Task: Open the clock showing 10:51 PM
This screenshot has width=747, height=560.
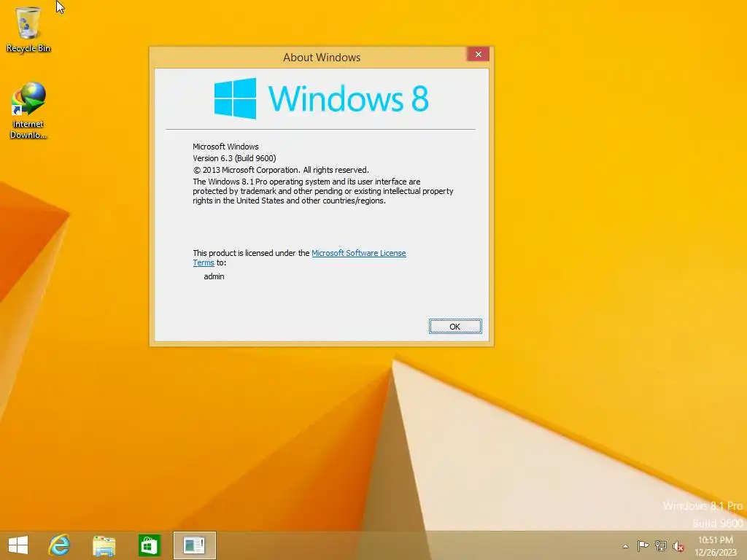Action: pos(716,546)
